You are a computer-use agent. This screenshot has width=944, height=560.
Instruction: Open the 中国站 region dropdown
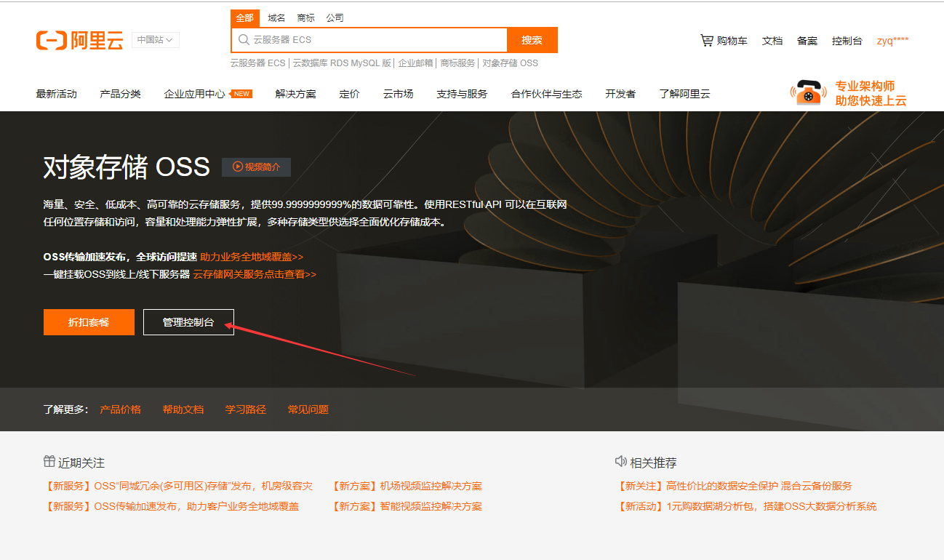(155, 40)
